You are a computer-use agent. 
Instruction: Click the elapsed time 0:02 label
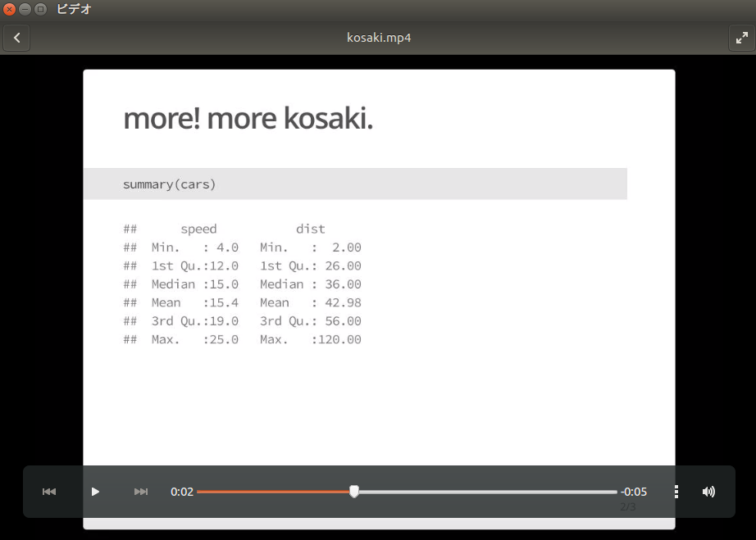pyautogui.click(x=181, y=492)
